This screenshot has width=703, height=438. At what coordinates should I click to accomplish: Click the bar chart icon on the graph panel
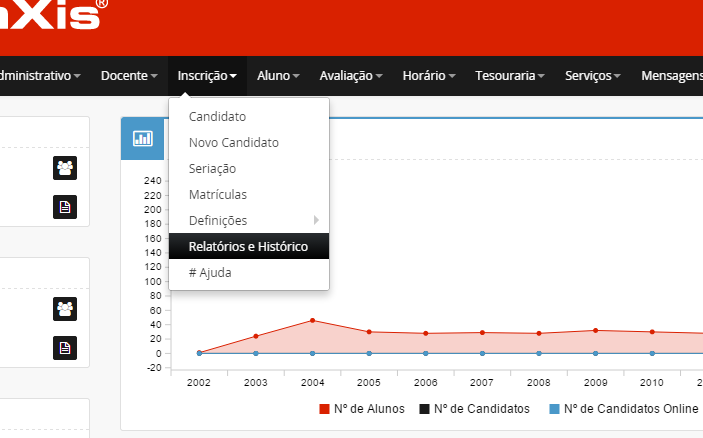pyautogui.click(x=143, y=139)
